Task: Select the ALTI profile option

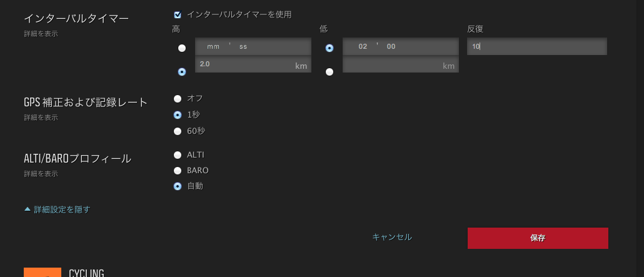Action: (x=178, y=155)
